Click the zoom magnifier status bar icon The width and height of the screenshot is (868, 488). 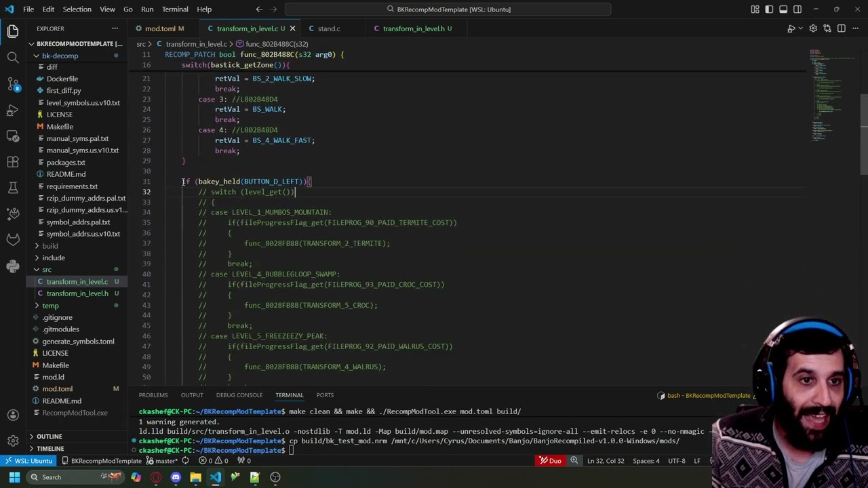[574, 461]
